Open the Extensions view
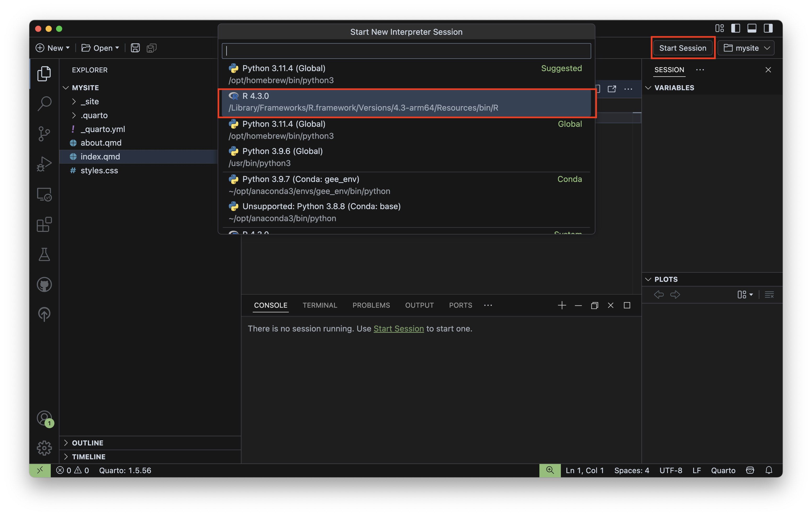 click(44, 225)
